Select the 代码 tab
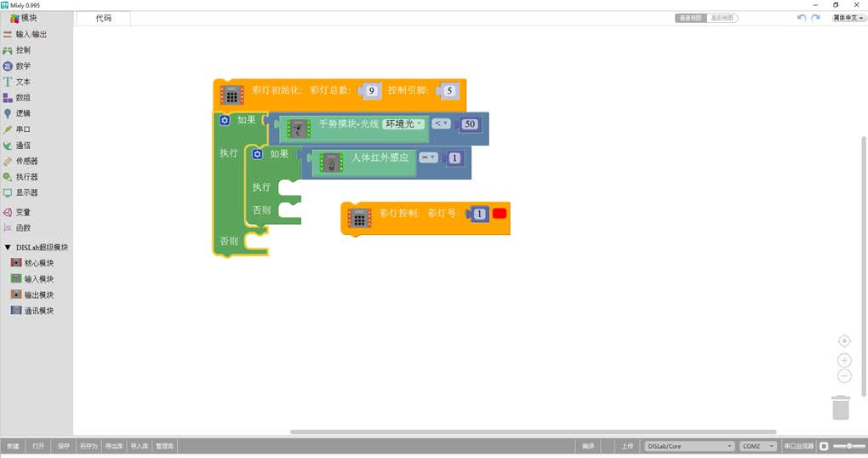This screenshot has height=458, width=868. 104,18
